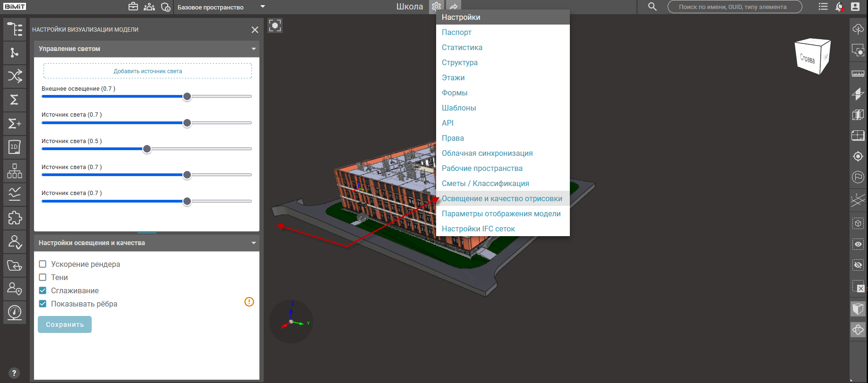868x383 pixels.
Task: Open the sum (sigma) calculation tool
Action: pos(15,100)
